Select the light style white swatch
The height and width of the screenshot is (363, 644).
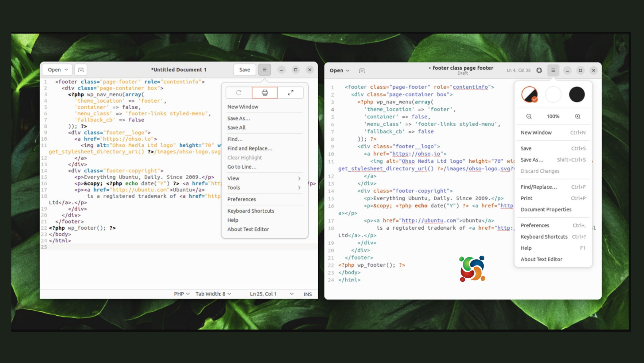(x=553, y=94)
